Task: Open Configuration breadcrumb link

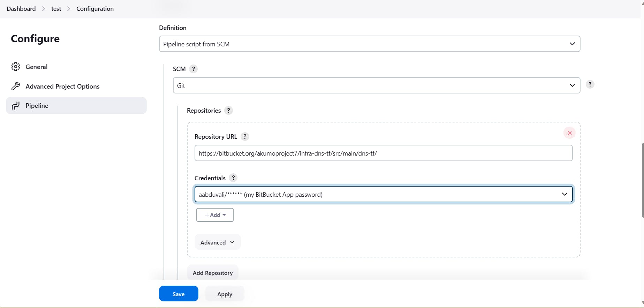Action: click(x=95, y=9)
